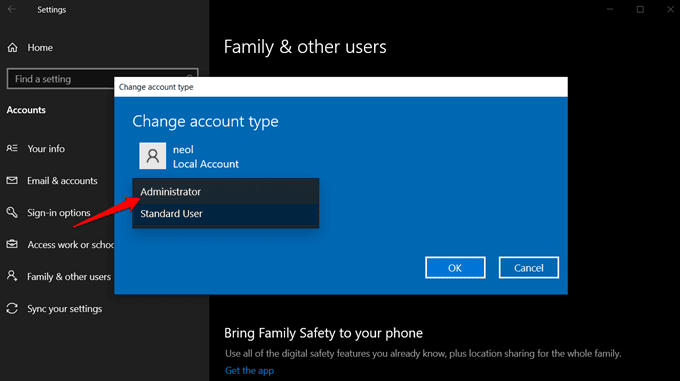Open the Get the app link
The width and height of the screenshot is (680, 381).
(x=249, y=371)
